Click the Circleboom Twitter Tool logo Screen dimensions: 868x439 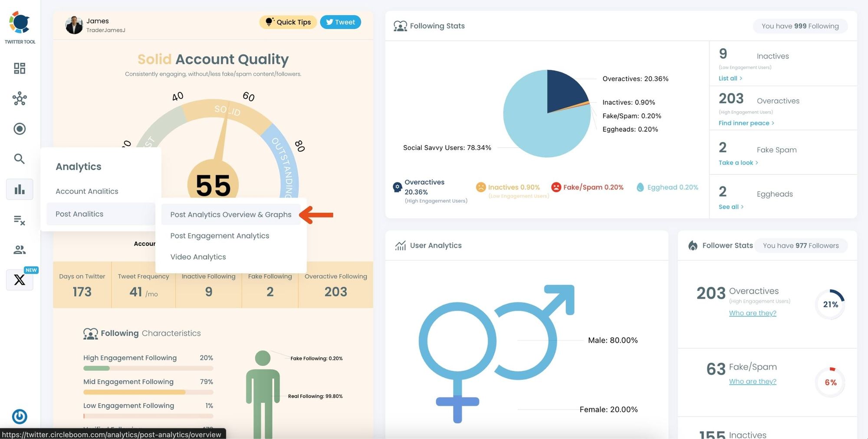tap(20, 23)
